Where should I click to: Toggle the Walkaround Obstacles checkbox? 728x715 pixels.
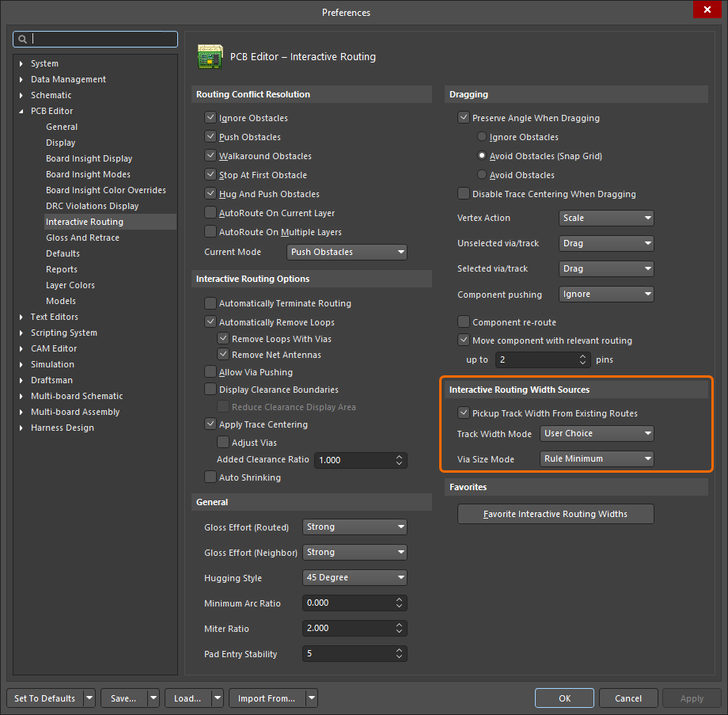click(210, 156)
